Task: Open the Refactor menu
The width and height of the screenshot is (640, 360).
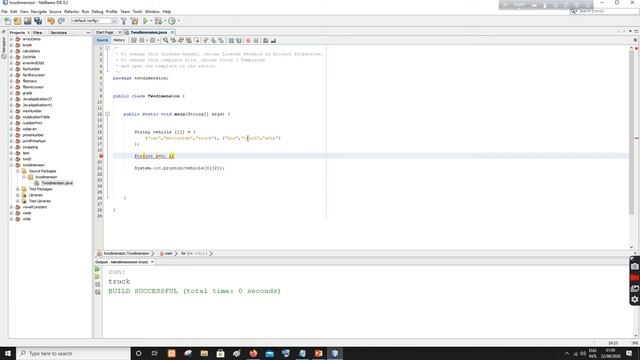Action: tap(71, 11)
